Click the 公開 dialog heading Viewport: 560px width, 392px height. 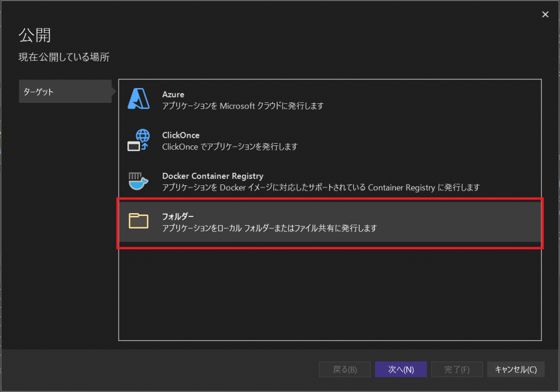34,35
